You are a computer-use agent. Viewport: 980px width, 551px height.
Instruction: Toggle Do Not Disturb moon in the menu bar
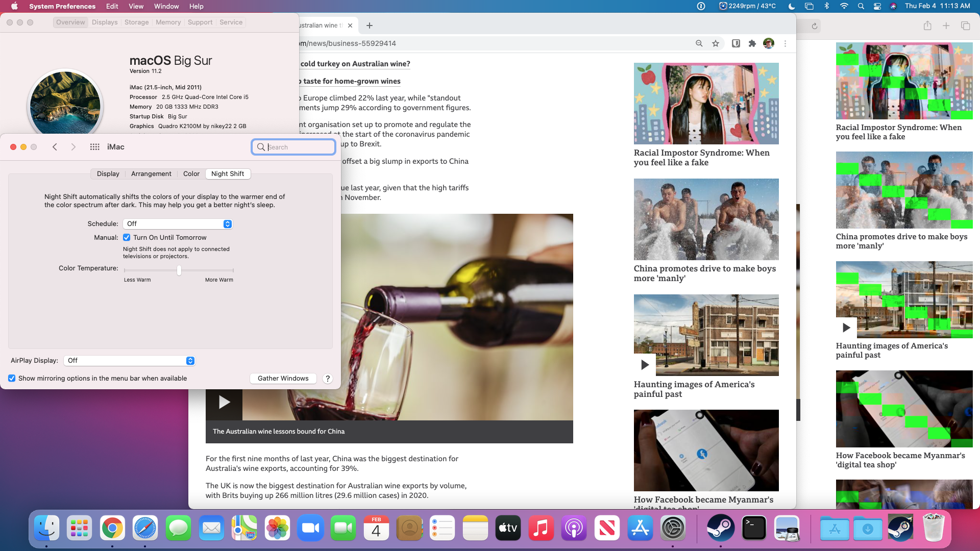[792, 6]
